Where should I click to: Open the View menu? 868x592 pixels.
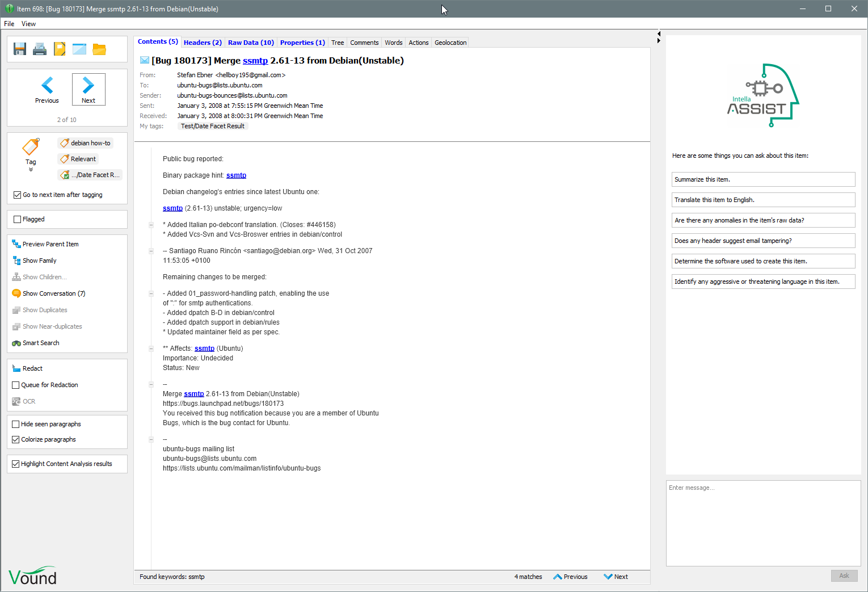tap(28, 24)
